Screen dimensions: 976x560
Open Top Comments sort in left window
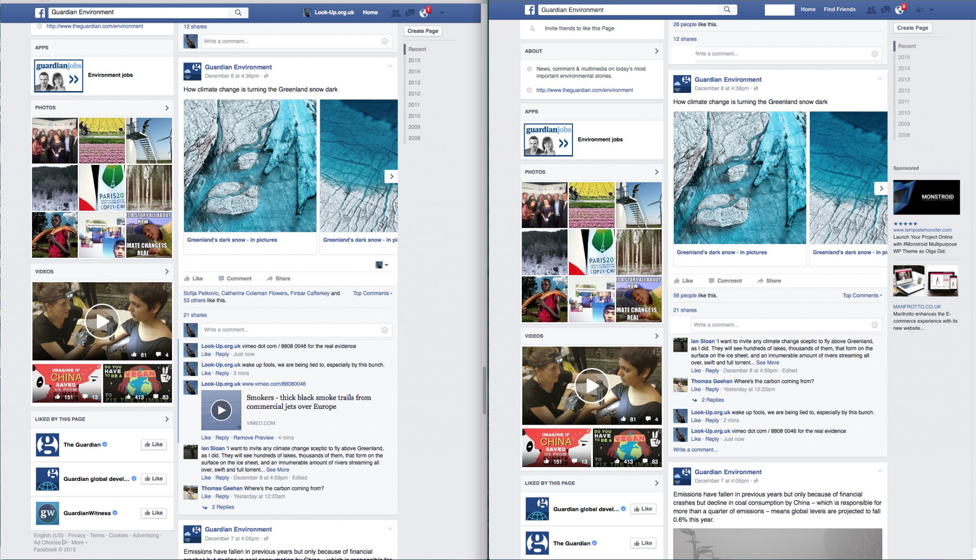(x=373, y=294)
